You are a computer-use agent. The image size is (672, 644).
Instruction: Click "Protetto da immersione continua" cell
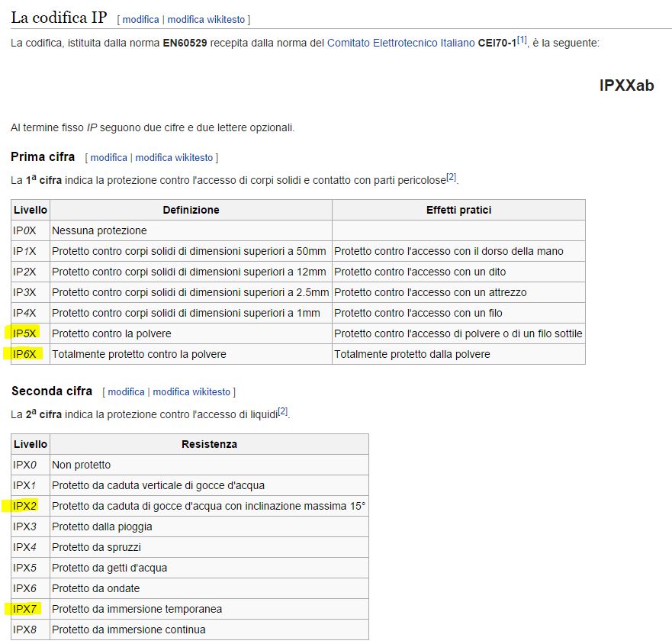[x=129, y=630]
